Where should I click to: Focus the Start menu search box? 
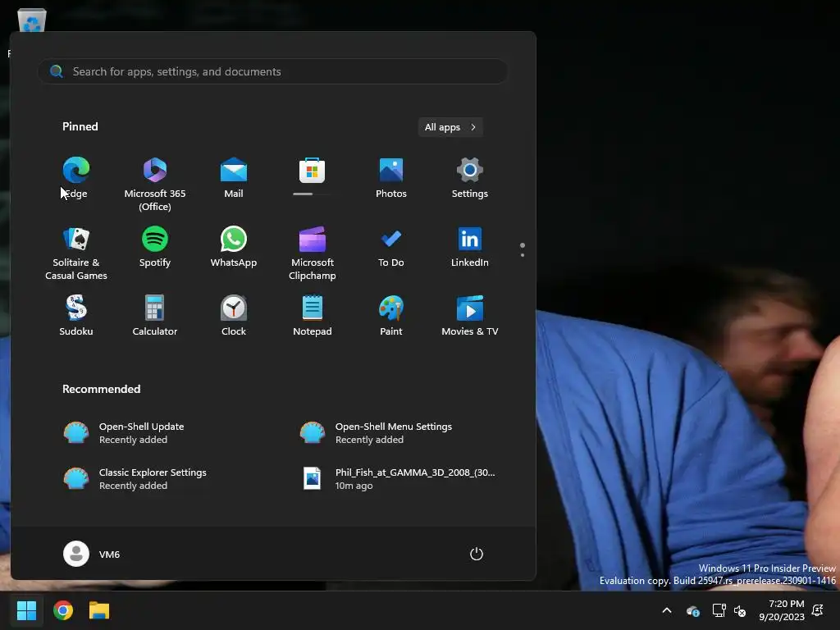pos(272,71)
